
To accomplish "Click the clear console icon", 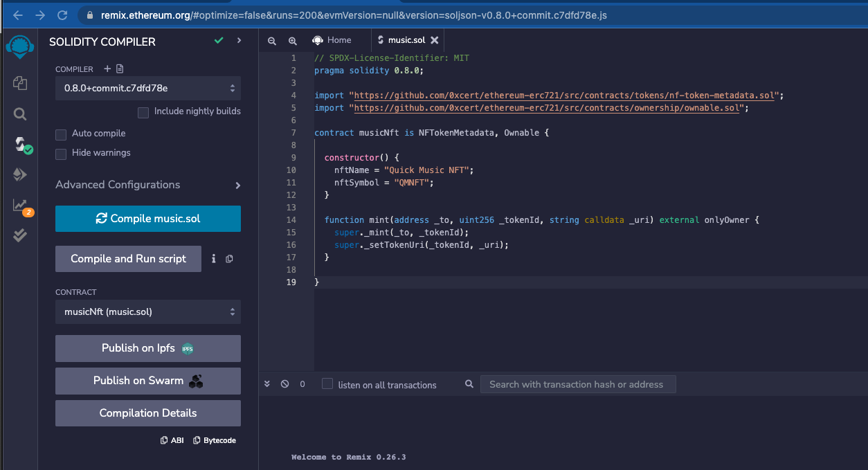I will pyautogui.click(x=284, y=384).
